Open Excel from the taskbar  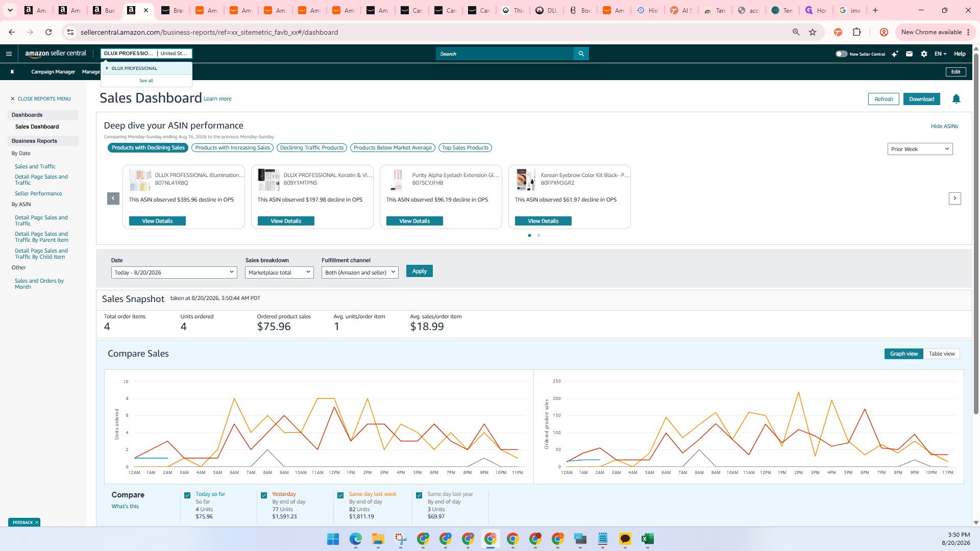point(648,539)
